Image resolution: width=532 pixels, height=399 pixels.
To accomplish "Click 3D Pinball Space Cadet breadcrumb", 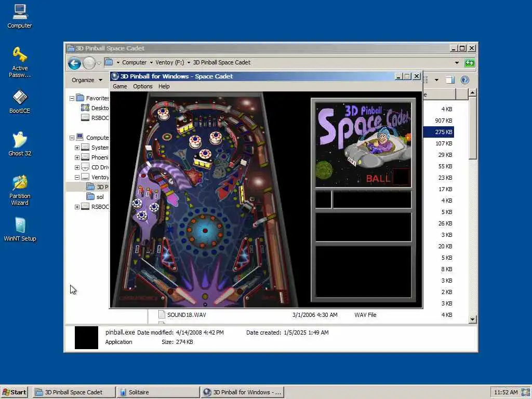I will click(221, 62).
